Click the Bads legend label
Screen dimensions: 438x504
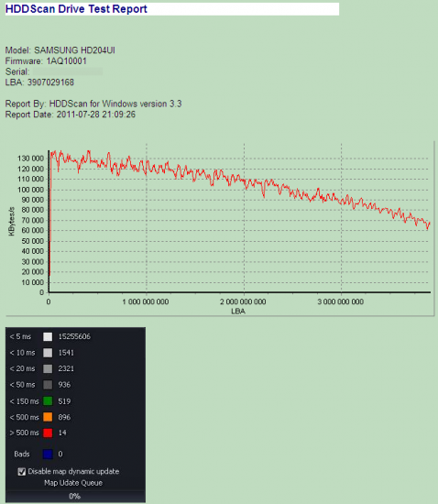tap(22, 455)
